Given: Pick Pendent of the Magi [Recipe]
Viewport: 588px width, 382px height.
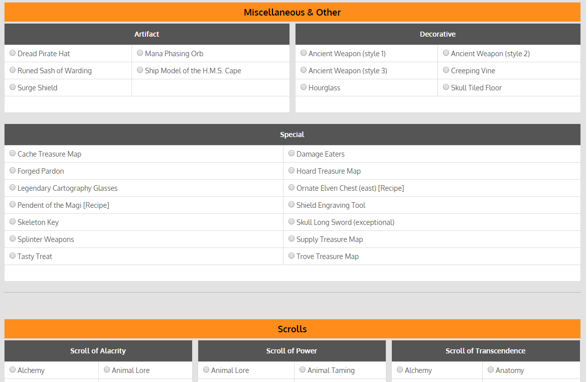Looking at the screenshot, I should click(x=13, y=204).
